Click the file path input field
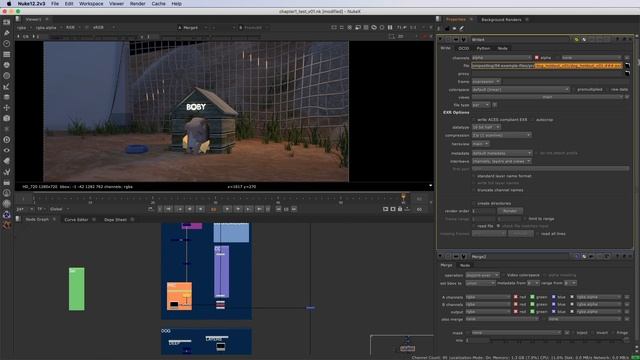Image resolution: width=640 pixels, height=360 pixels. 547,65
